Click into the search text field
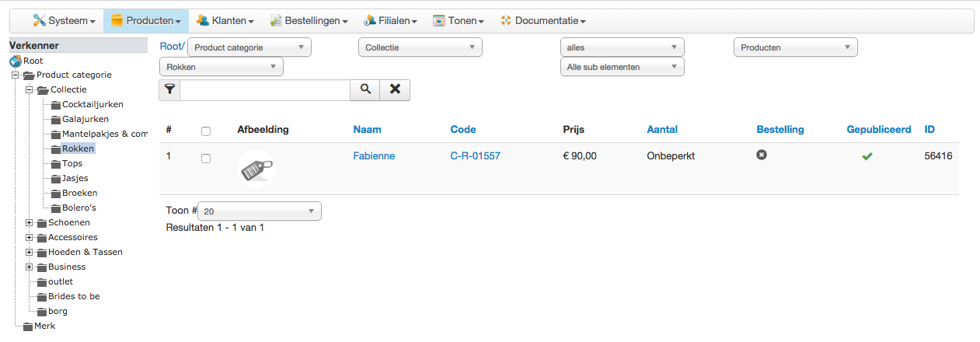This screenshot has height=342, width=980. [x=264, y=89]
